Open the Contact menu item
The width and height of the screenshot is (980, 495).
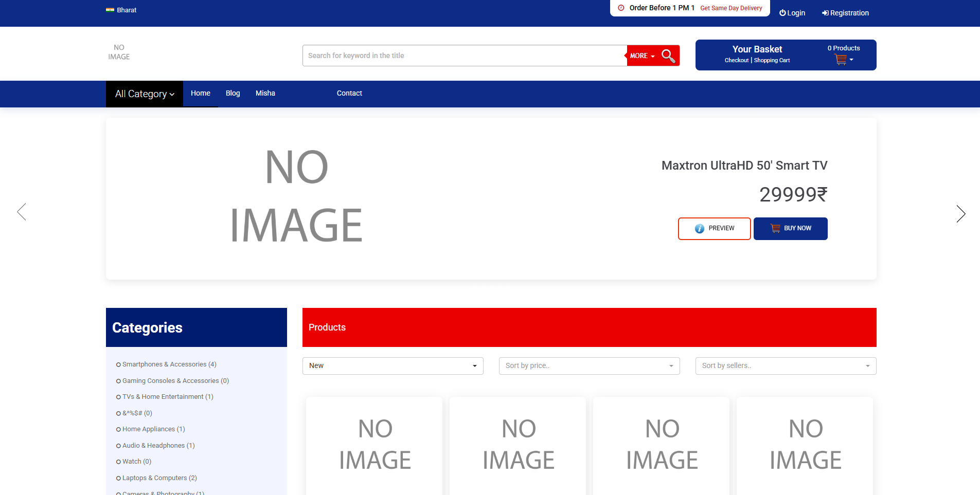349,94
